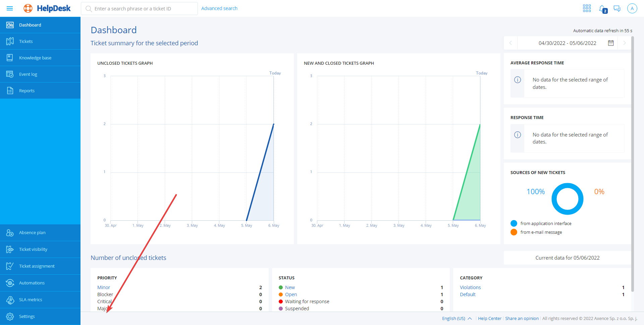Open the SLA metrics sidebar item
This screenshot has width=644, height=325.
pyautogui.click(x=31, y=300)
